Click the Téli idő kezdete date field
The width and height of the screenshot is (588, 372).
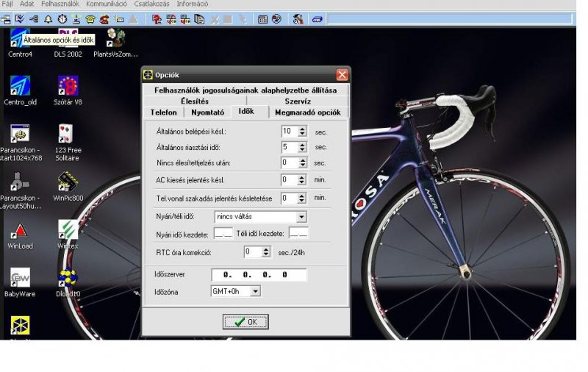pyautogui.click(x=299, y=234)
